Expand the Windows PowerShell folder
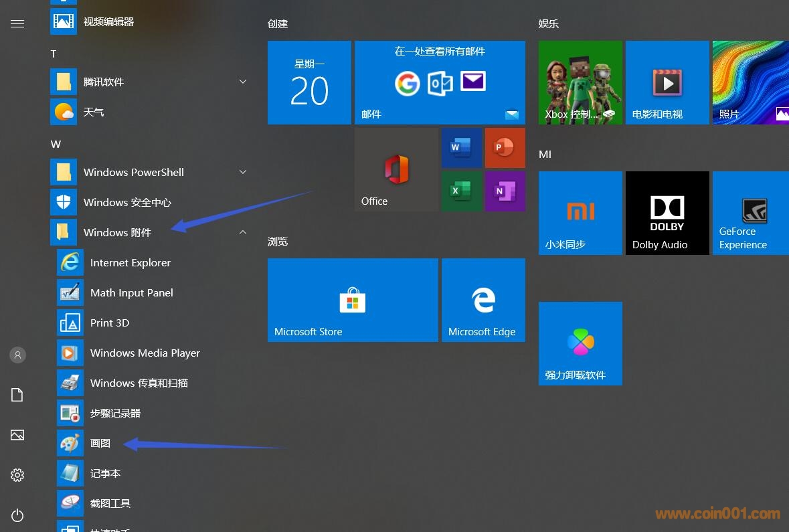The image size is (789, 532). pos(243,172)
